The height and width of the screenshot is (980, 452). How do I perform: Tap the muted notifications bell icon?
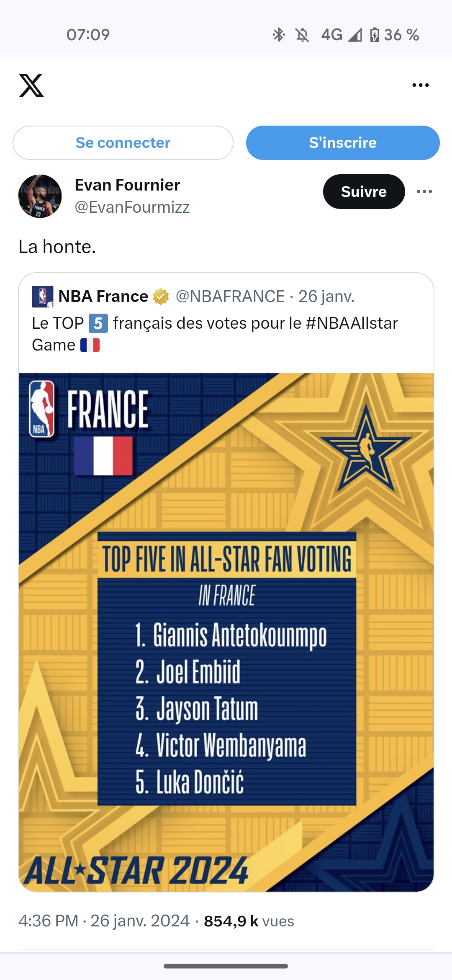[x=302, y=35]
